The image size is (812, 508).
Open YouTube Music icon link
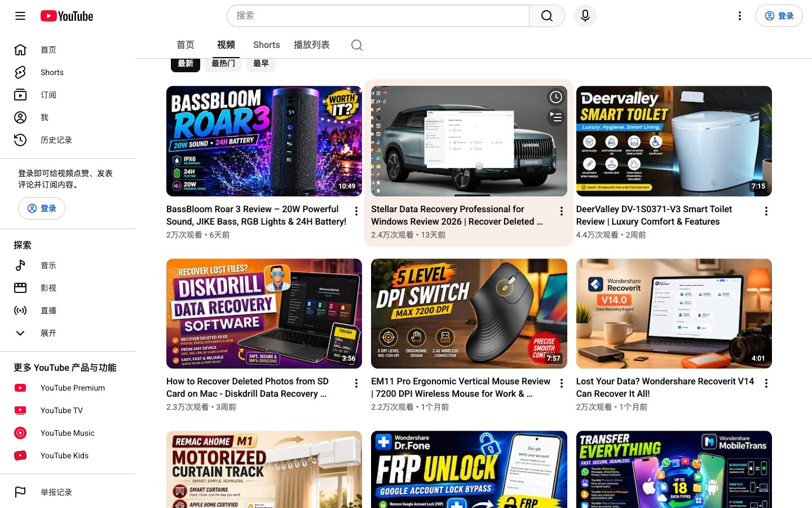pyautogui.click(x=20, y=433)
